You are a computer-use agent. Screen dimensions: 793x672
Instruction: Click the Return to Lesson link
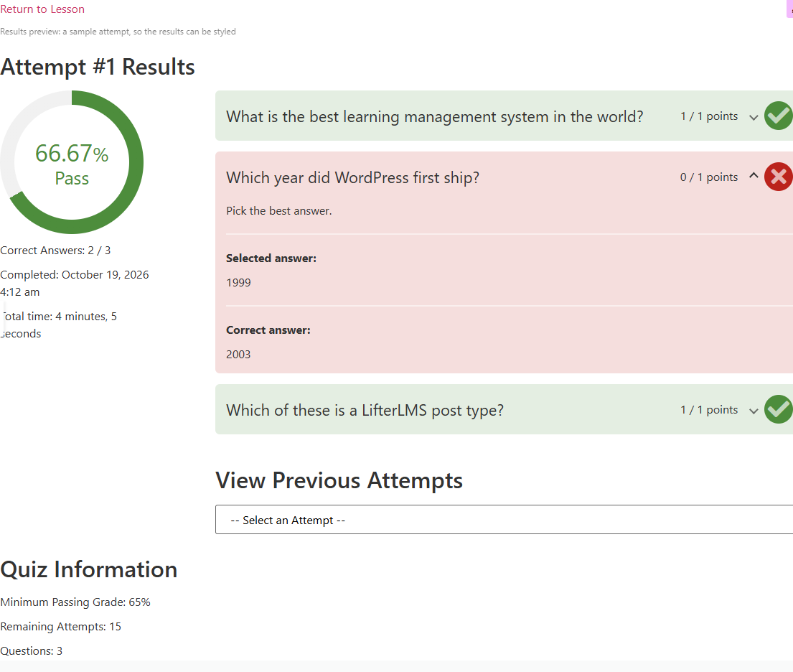tap(42, 9)
